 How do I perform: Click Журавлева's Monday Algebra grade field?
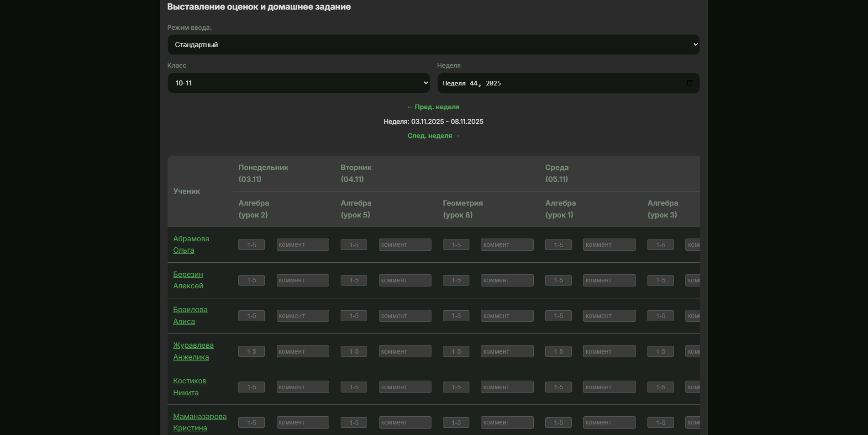coord(252,351)
